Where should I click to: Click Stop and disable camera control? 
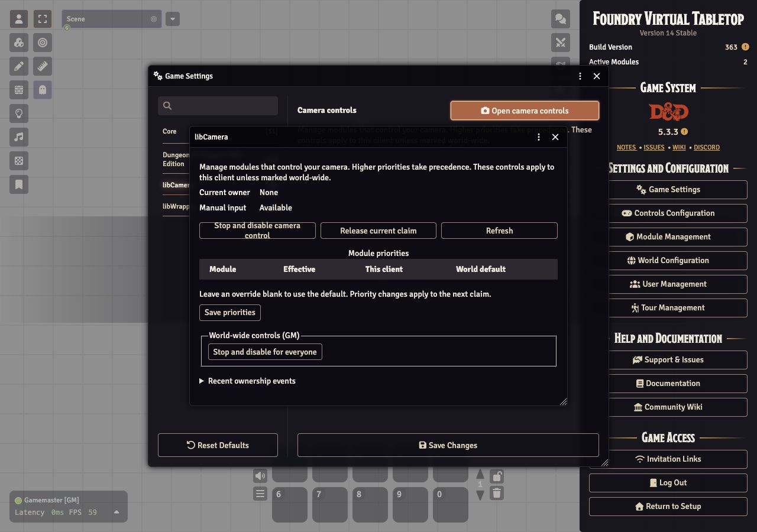point(257,231)
